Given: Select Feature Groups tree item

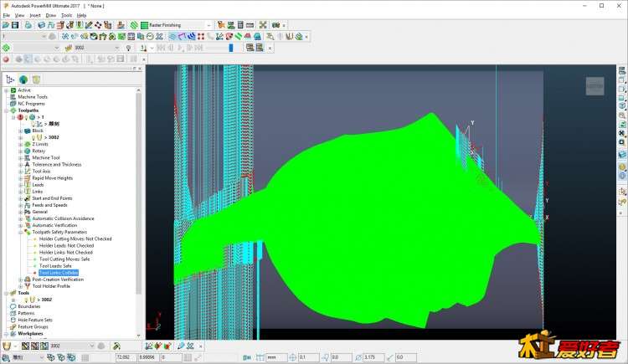Looking at the screenshot, I should (33, 327).
